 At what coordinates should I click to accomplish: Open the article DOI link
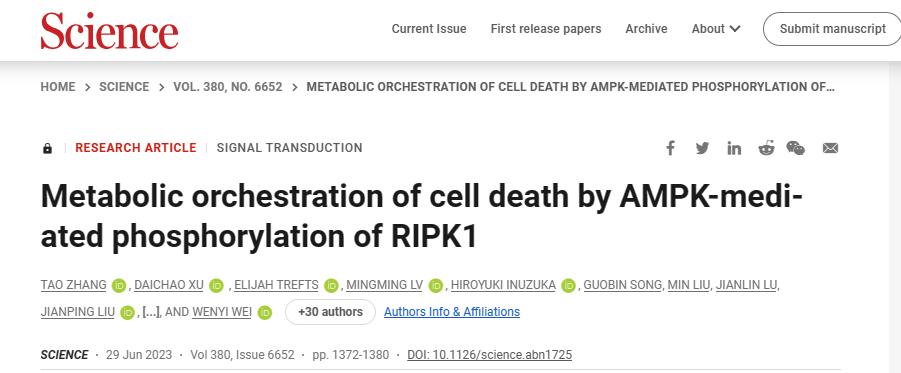490,355
